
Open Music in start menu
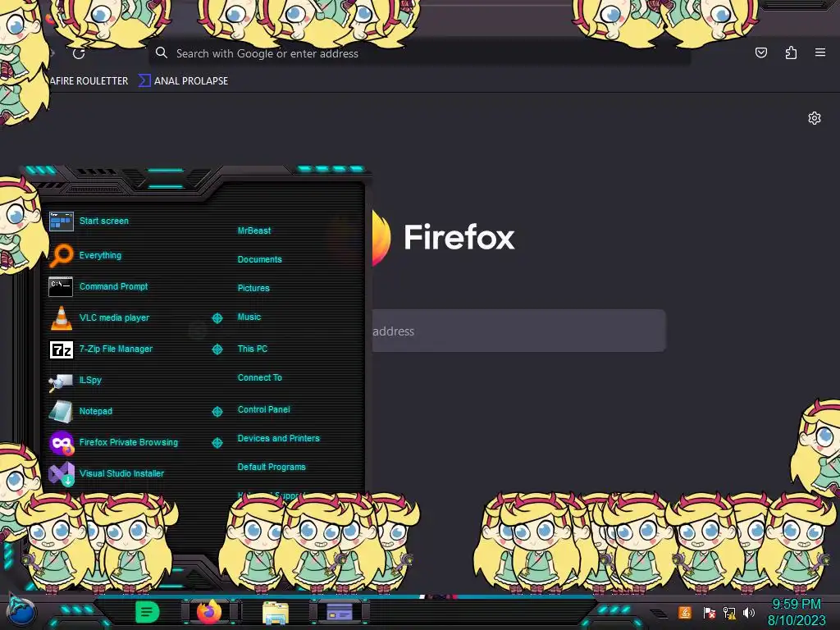pos(249,317)
